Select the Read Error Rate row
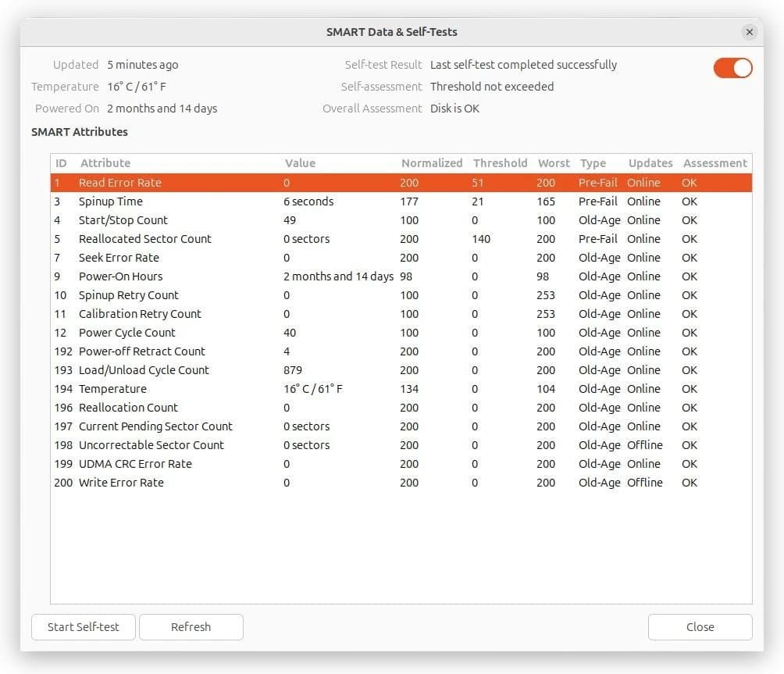 point(120,183)
